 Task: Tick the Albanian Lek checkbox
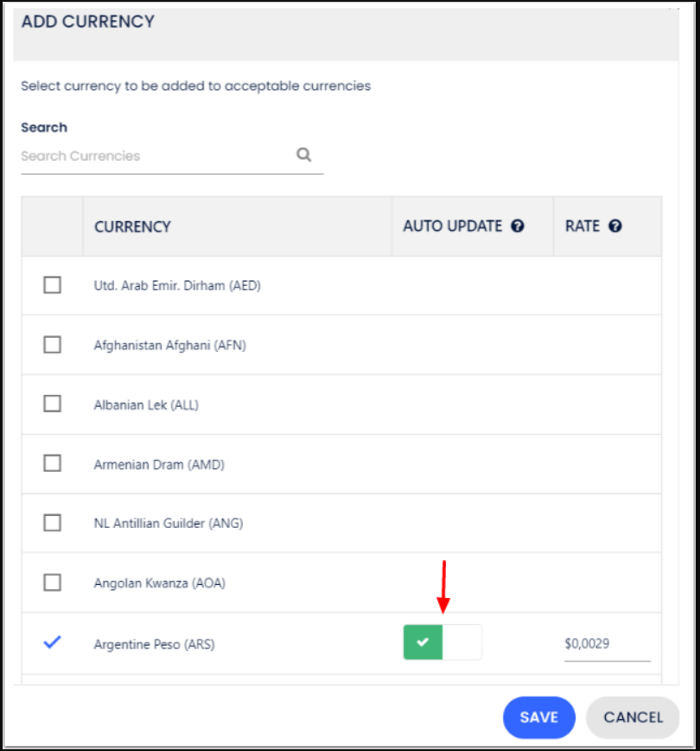tap(53, 404)
